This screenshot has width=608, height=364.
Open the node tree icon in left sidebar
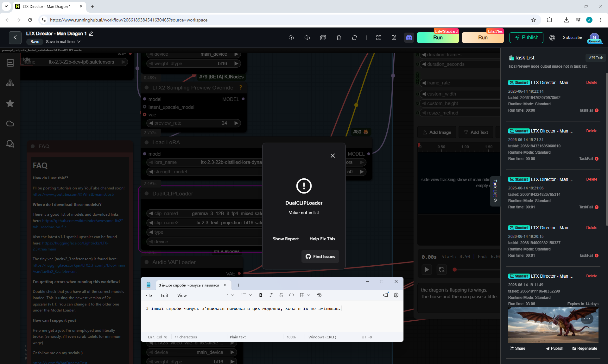tap(10, 83)
